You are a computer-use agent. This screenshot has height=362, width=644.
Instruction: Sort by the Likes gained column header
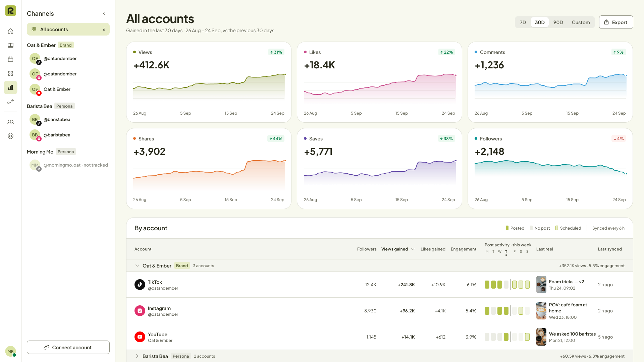[433, 249]
